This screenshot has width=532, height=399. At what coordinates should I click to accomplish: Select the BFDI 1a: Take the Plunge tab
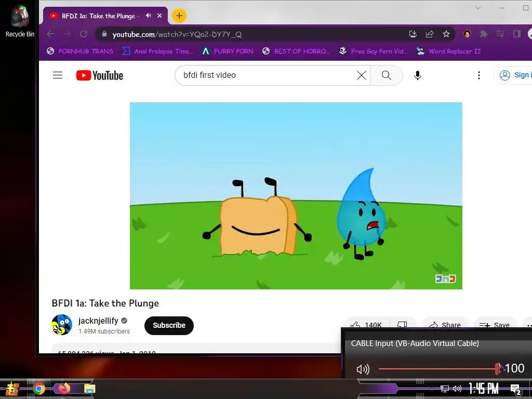coord(105,16)
